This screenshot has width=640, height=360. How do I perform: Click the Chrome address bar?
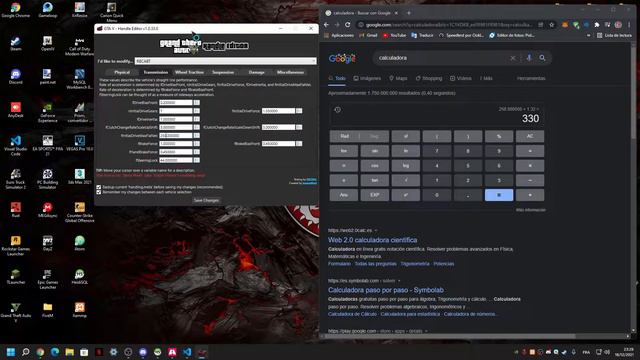click(449, 25)
